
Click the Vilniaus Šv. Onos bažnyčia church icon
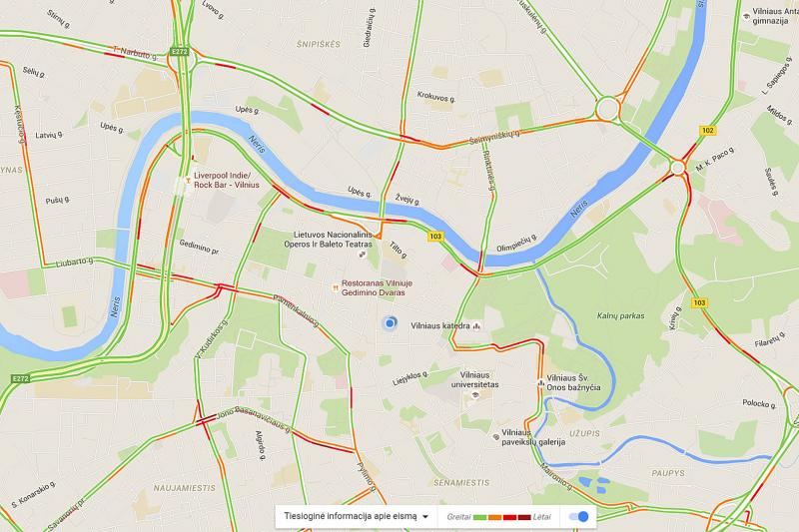[540, 383]
